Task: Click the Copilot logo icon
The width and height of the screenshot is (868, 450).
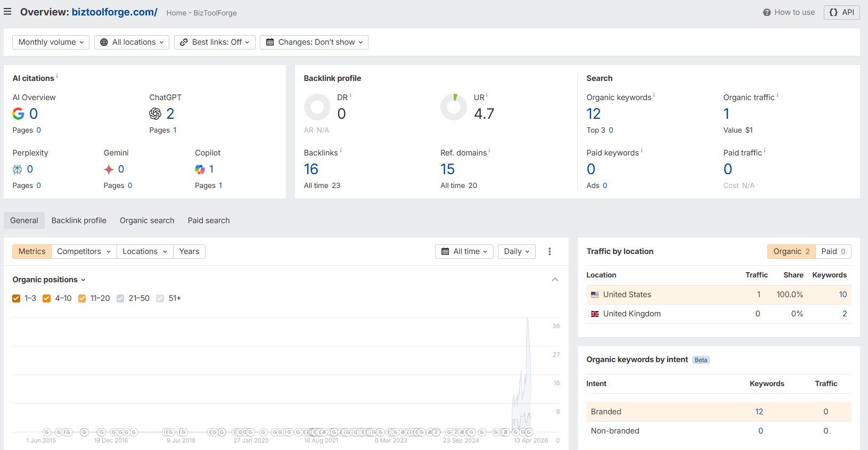Action: [200, 169]
